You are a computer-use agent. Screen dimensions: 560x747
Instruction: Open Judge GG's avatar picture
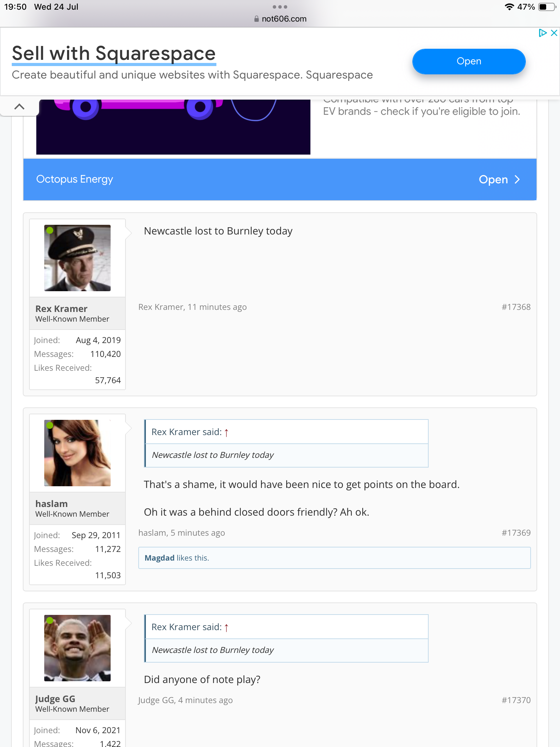pos(77,648)
